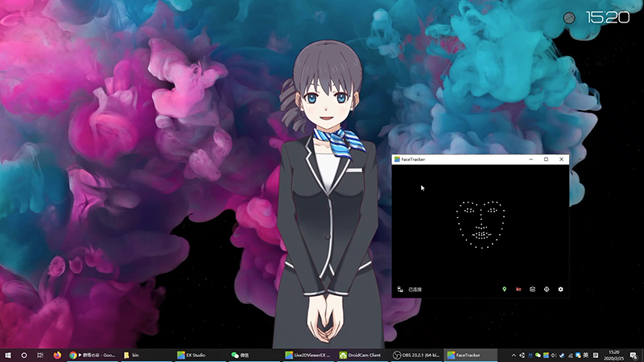Image resolution: width=644 pixels, height=362 pixels.
Task: Minimize the FaceTracker window
Action: [531, 159]
